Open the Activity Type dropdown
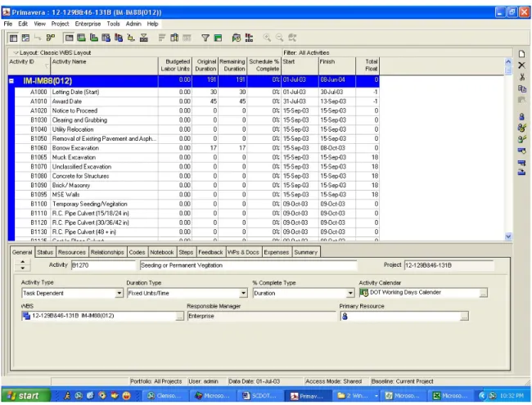The width and height of the screenshot is (532, 405). pyautogui.click(x=119, y=293)
